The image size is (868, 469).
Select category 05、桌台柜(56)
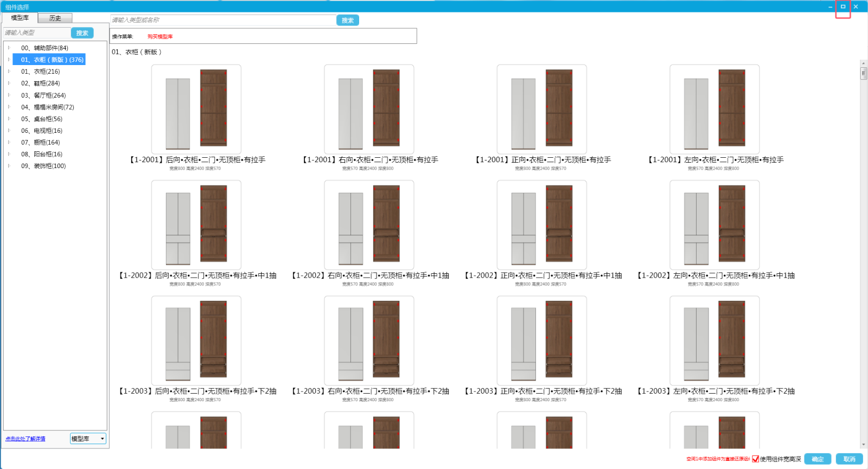click(42, 119)
